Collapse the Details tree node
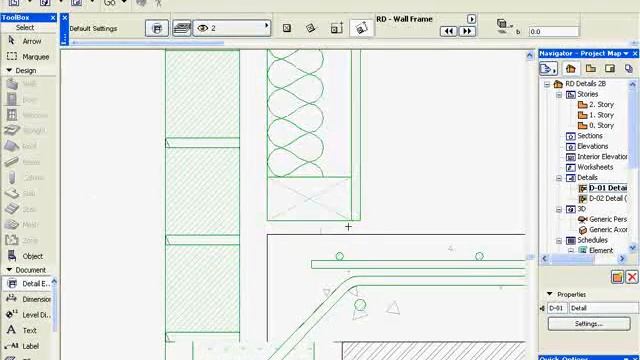 [559, 178]
